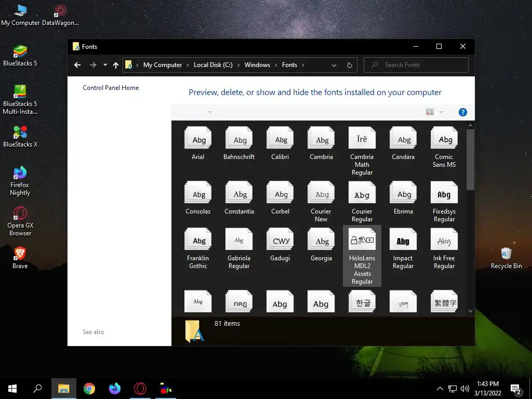Open Brave desktop shortcut
The image size is (532, 399).
click(20, 258)
